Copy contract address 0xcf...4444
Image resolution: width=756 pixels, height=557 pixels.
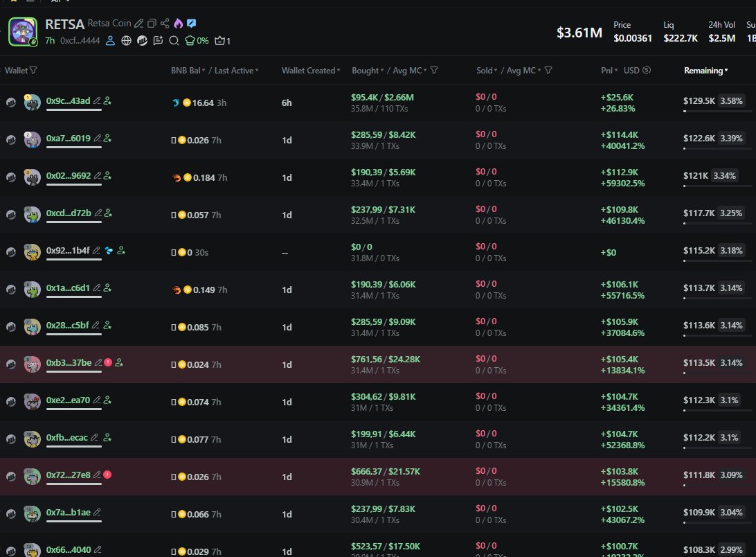(x=80, y=41)
